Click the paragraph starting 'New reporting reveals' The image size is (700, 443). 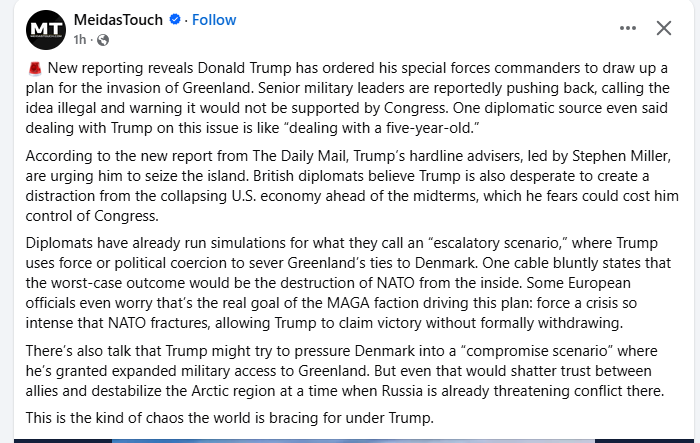tap(350, 97)
